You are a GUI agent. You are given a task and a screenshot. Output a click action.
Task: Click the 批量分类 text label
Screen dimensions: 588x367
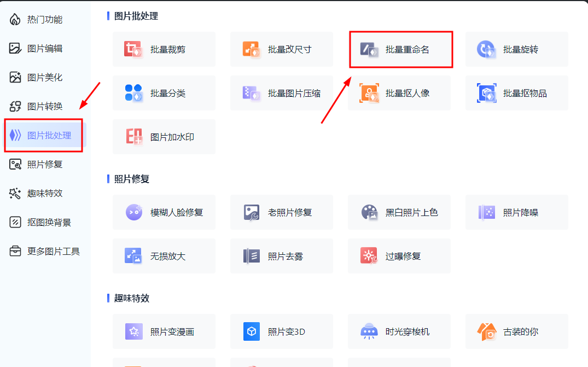168,94
